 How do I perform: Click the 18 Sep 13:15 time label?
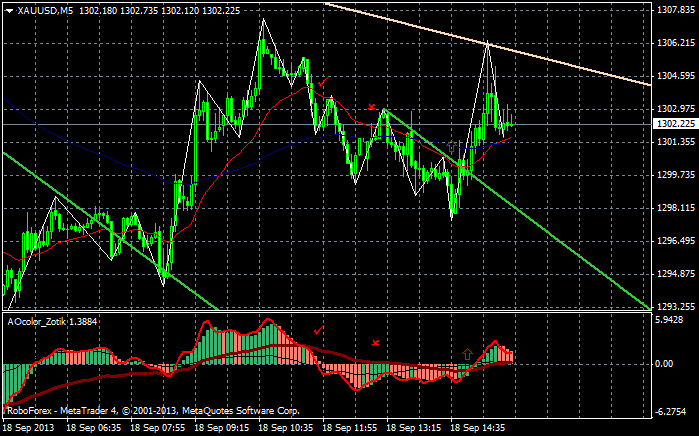[x=415, y=428]
